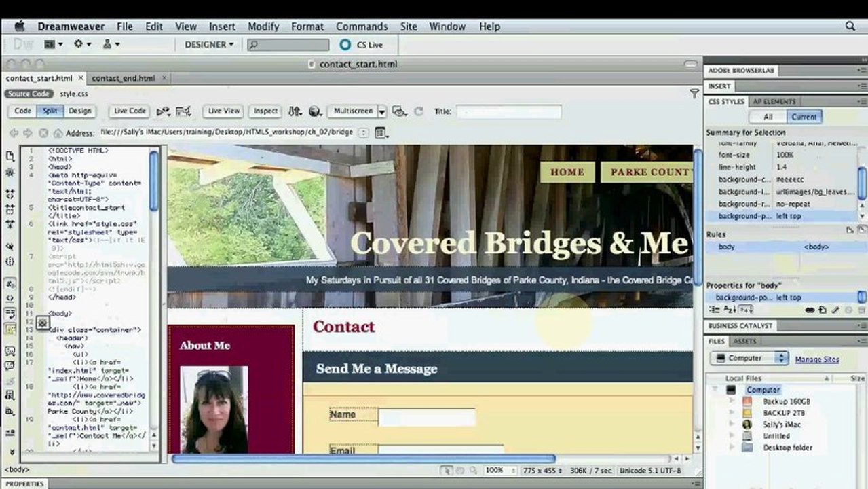Expand the ADOBE BROWSERLAB panel
The height and width of the screenshot is (489, 868).
741,70
